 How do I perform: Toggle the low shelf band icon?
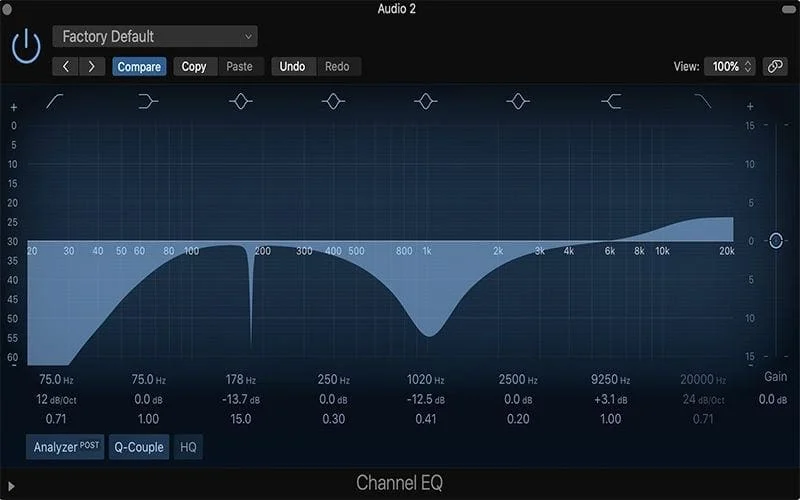tap(148, 102)
